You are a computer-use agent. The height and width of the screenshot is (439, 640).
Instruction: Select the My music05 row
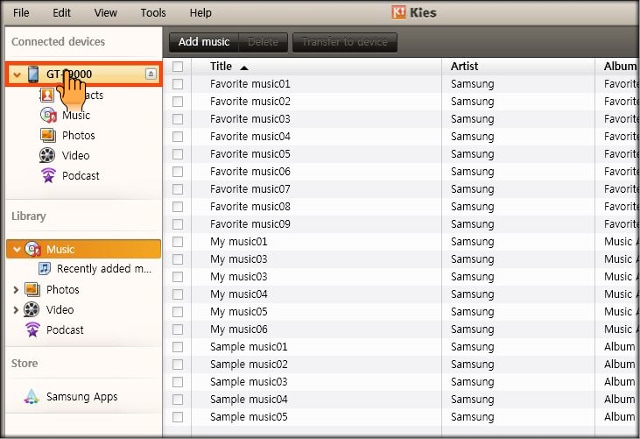click(x=401, y=312)
